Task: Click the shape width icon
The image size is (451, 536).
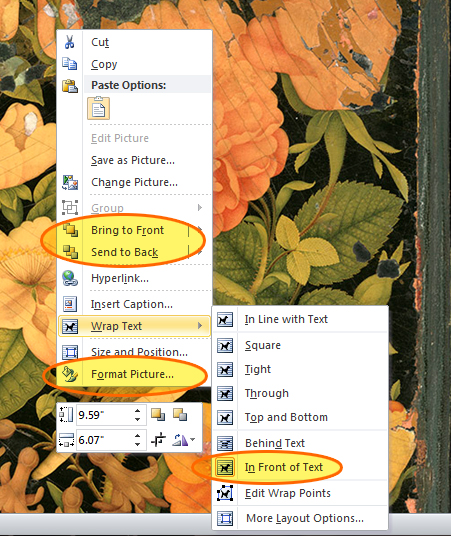Action: point(66,440)
